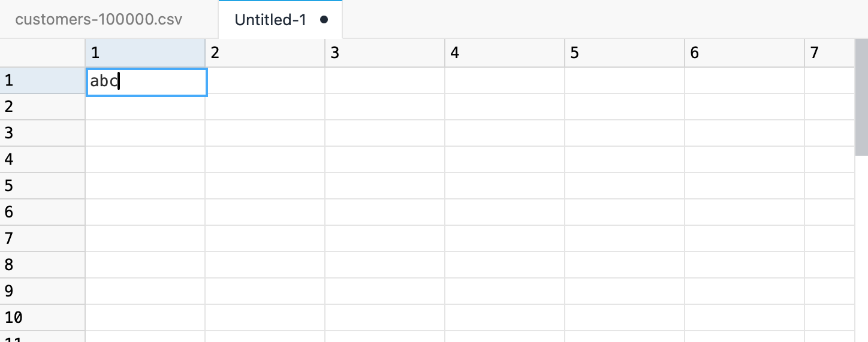This screenshot has height=342, width=868.
Task: Select column header 1
Action: 145,53
